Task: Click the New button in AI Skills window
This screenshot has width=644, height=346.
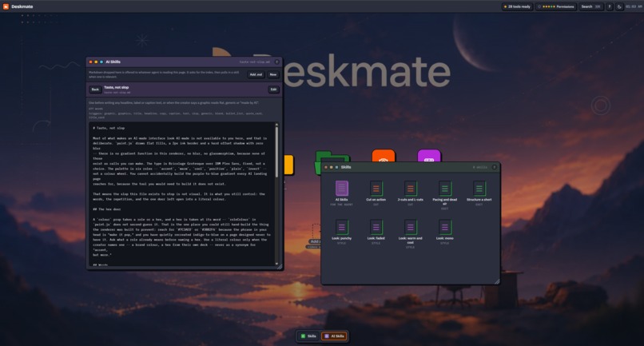Action: (273, 74)
